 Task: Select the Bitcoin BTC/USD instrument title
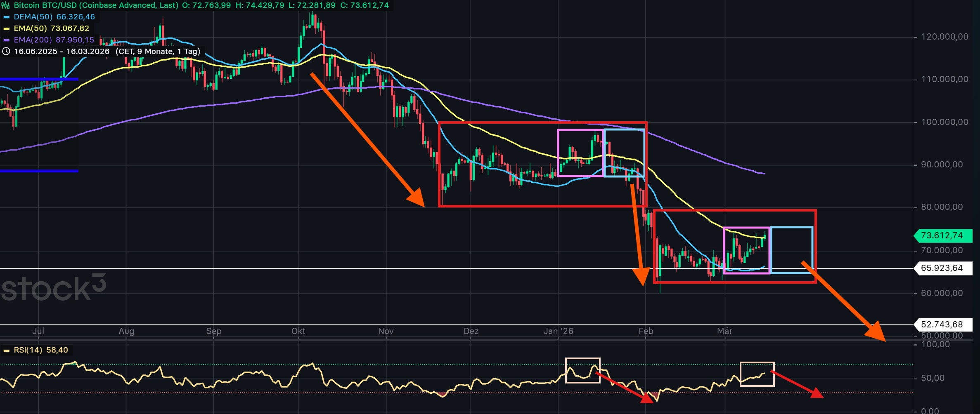(x=96, y=5)
